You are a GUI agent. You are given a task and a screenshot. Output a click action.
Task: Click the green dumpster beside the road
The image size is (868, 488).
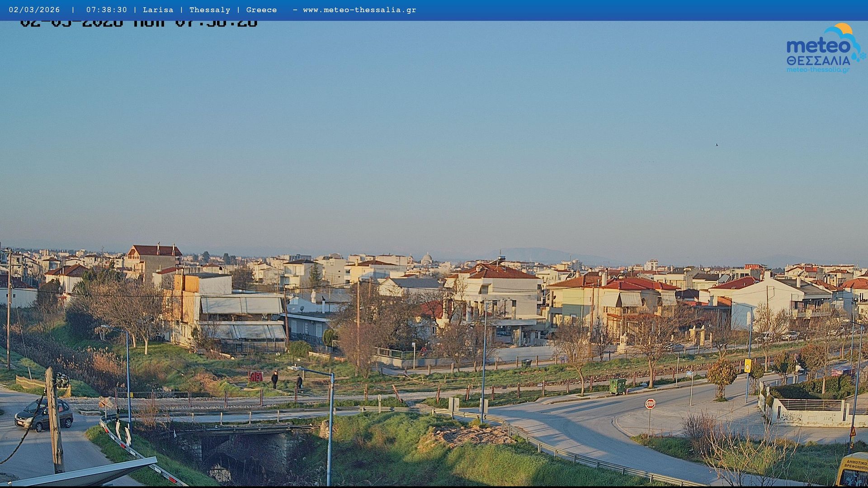click(618, 386)
